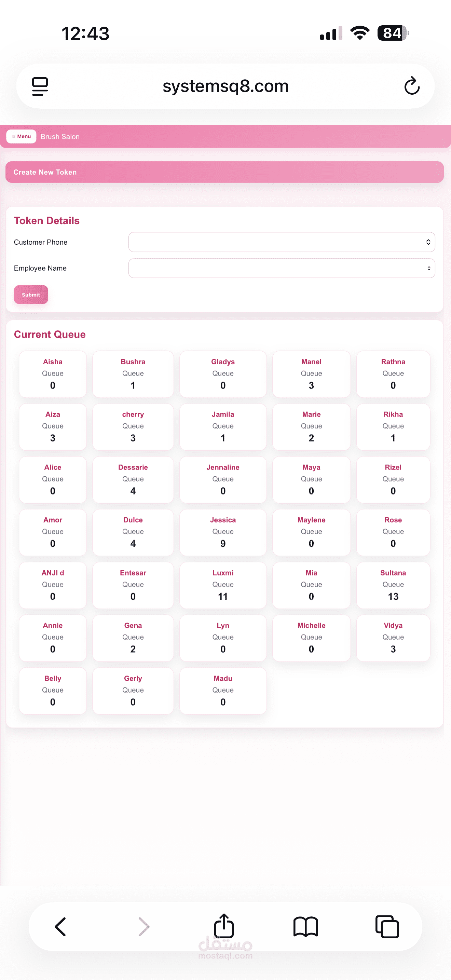Open the Safari tabs overview icon
This screenshot has width=451, height=980.
387,927
